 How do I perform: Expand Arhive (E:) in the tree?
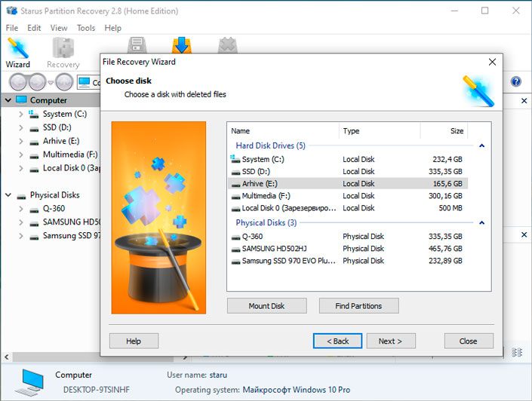tap(21, 142)
